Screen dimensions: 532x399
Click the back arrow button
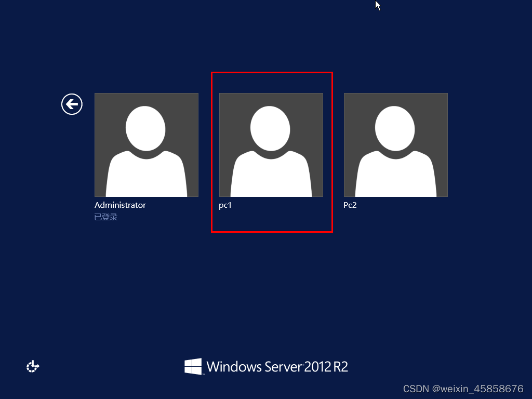point(72,104)
